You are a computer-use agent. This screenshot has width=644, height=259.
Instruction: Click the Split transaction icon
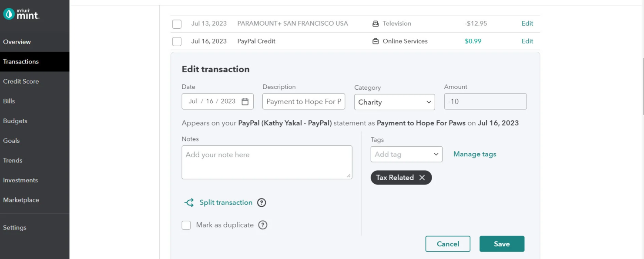(189, 202)
